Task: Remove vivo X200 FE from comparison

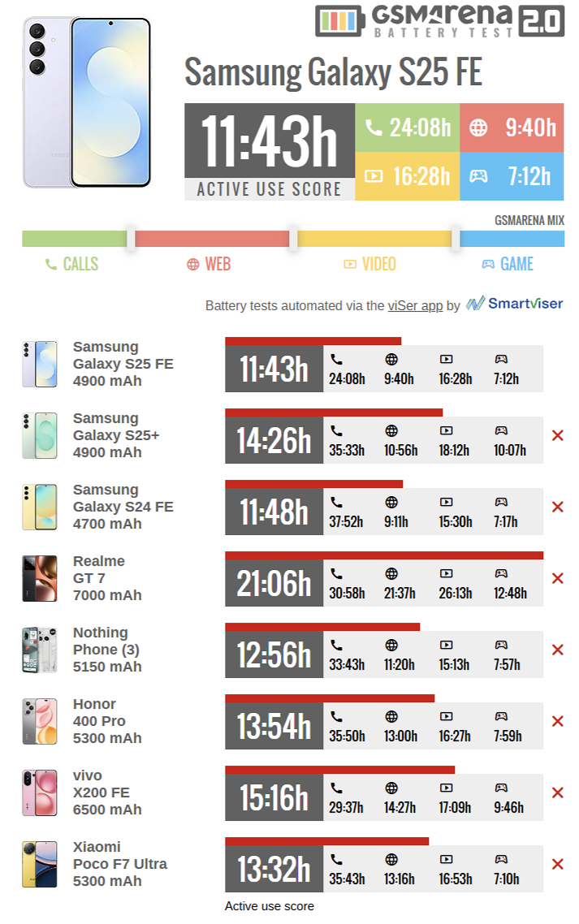Action: pos(557,793)
